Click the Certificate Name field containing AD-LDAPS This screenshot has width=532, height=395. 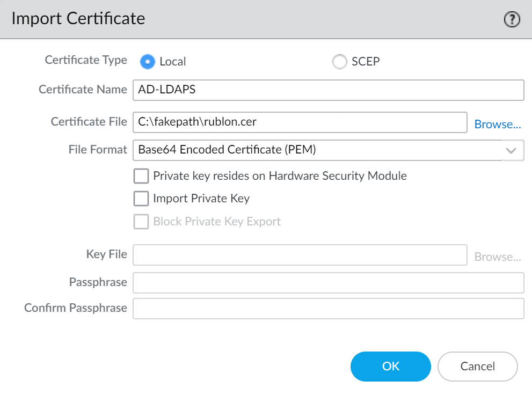click(327, 90)
